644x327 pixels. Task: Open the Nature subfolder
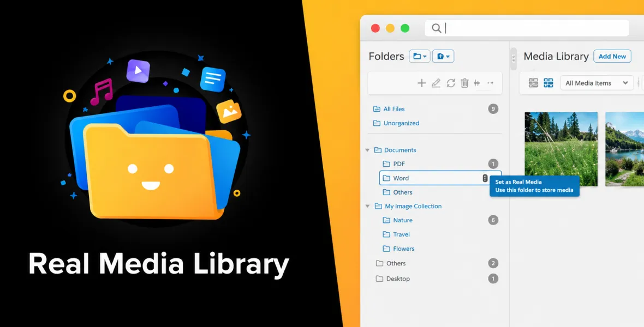tap(403, 220)
